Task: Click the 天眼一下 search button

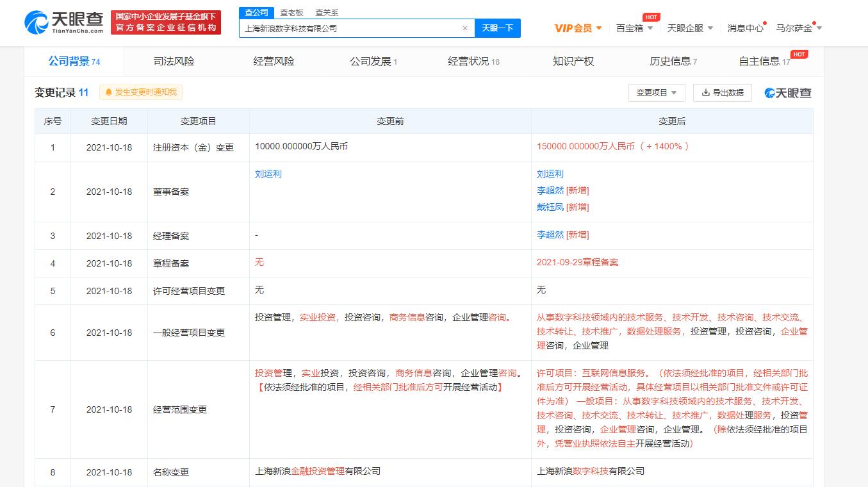Action: tap(498, 28)
